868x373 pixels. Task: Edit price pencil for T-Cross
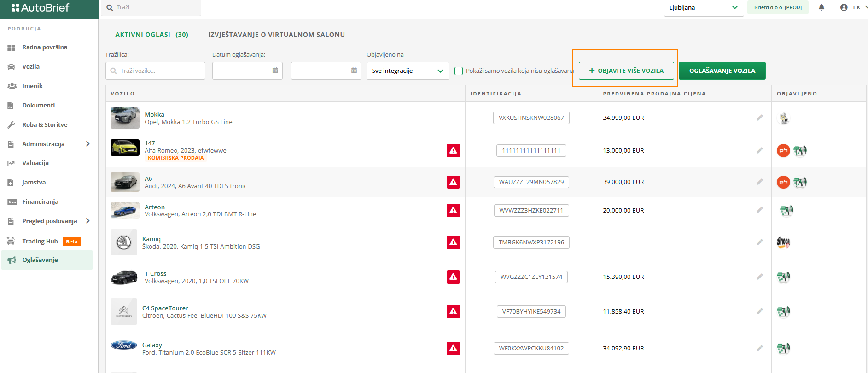point(760,277)
